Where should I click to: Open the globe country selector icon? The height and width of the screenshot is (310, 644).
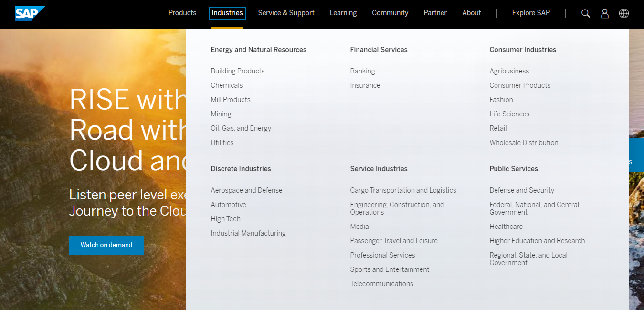click(623, 13)
